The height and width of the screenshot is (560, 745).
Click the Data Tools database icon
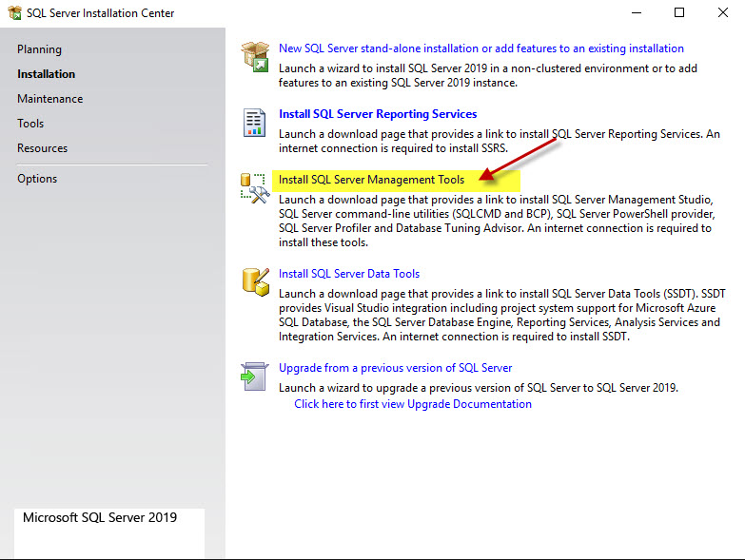256,281
